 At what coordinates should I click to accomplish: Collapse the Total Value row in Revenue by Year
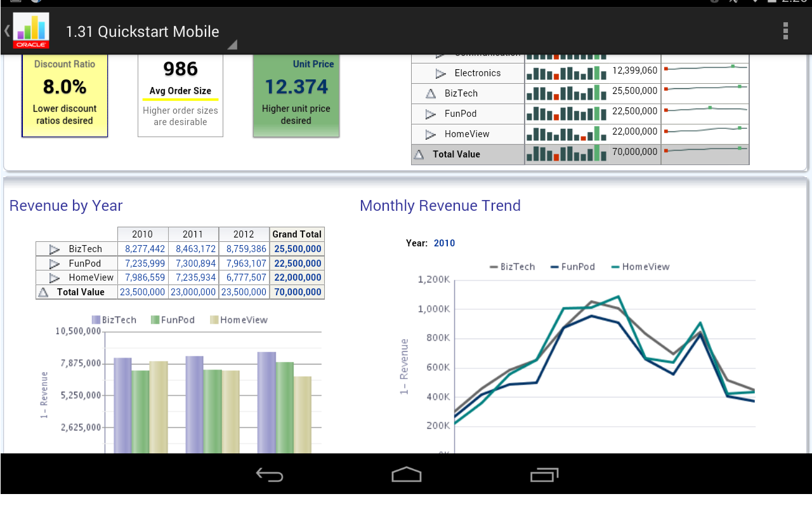tap(43, 291)
